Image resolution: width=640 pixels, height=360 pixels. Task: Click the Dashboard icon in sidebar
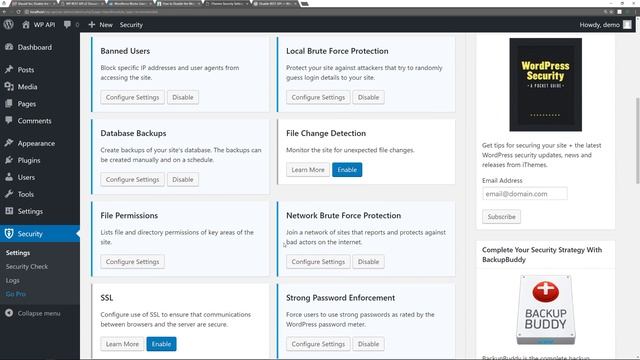pos(9,47)
